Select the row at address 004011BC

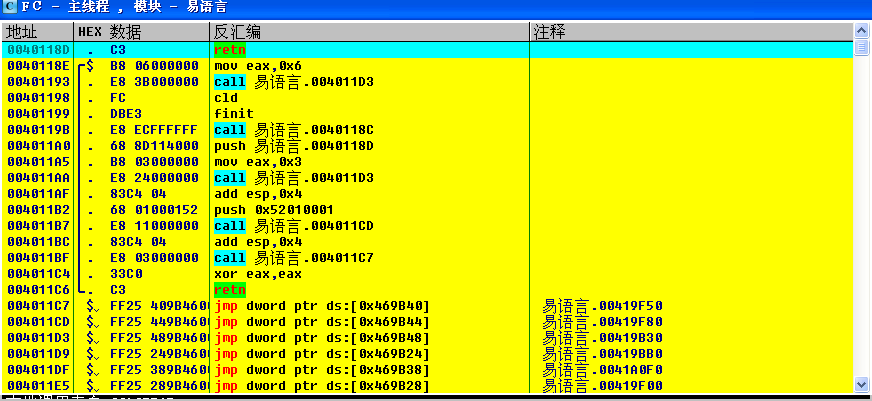click(427, 242)
